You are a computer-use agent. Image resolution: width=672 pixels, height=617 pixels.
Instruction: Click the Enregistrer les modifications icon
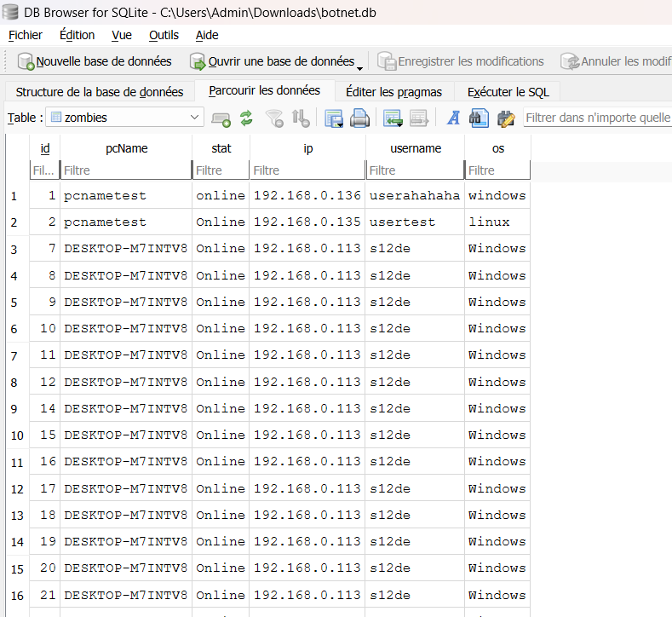click(x=387, y=61)
